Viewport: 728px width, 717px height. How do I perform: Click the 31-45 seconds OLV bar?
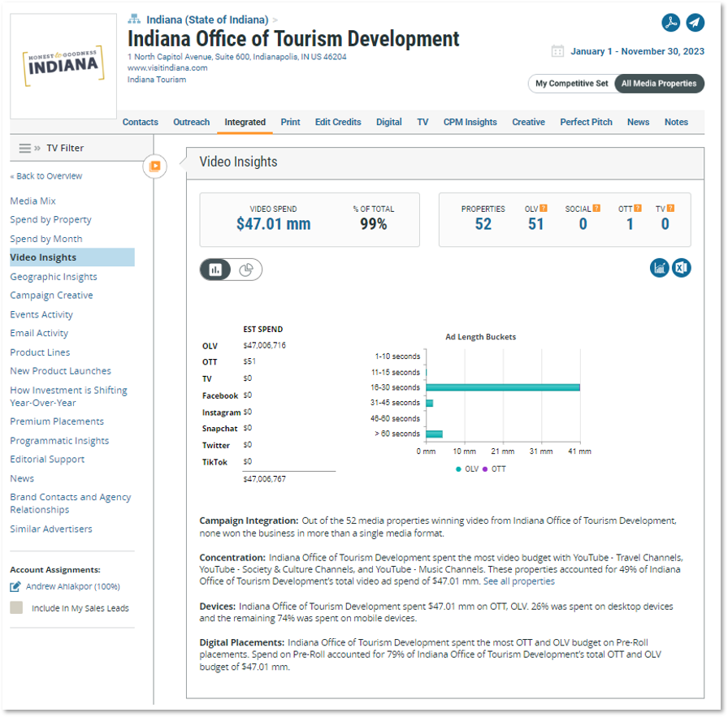click(x=430, y=403)
